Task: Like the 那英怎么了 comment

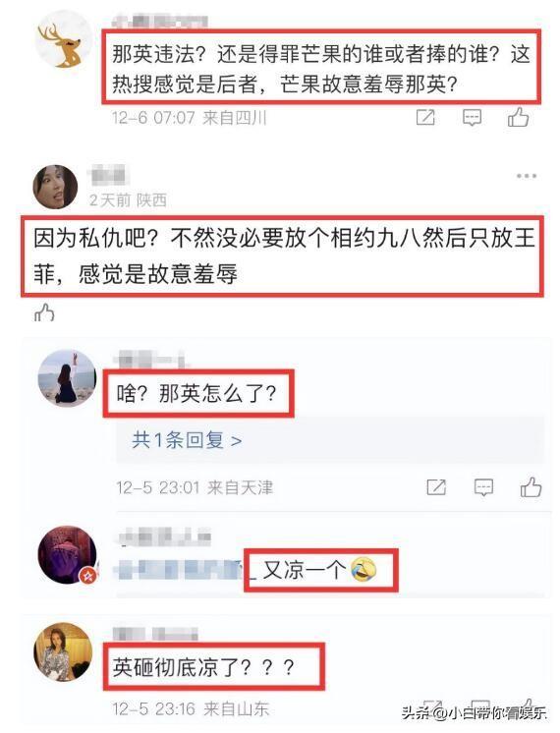Action: 531,487
